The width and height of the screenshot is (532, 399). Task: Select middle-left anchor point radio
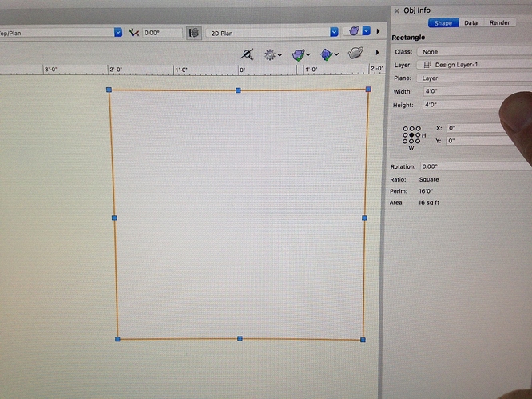[x=405, y=135]
